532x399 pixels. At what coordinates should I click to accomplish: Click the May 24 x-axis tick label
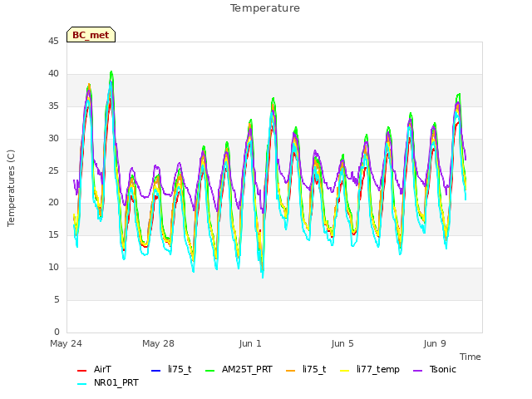click(66, 343)
